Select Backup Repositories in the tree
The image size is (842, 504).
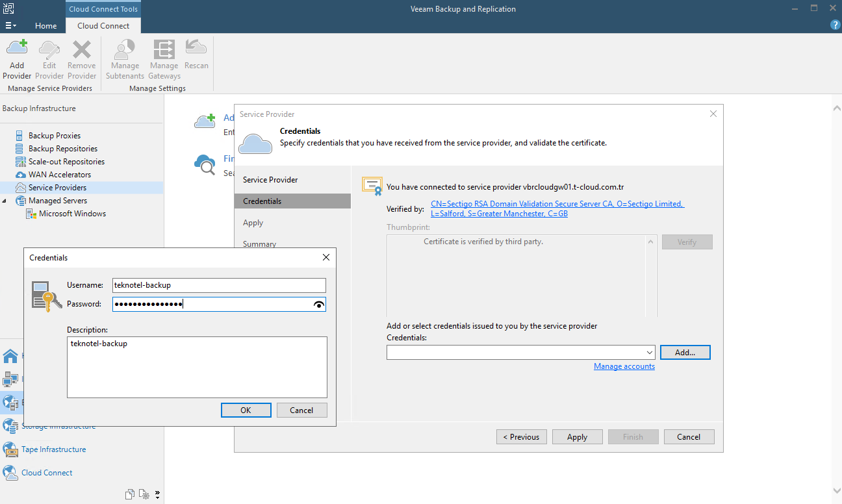pyautogui.click(x=63, y=149)
